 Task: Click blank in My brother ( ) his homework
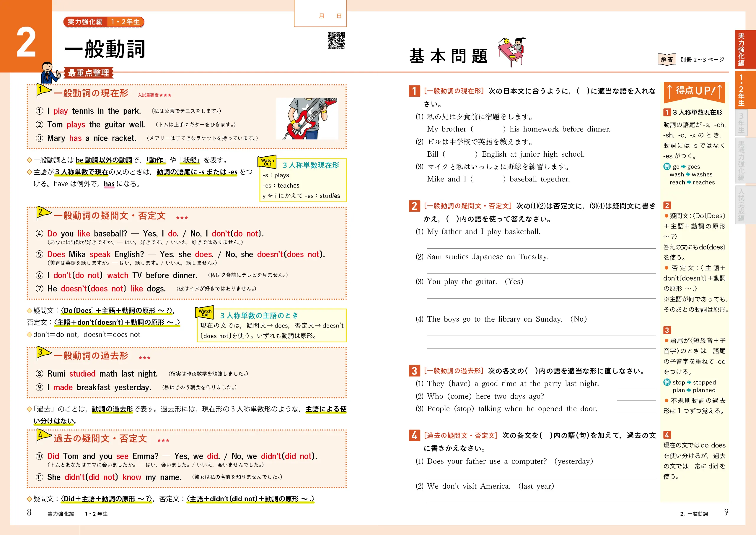tap(488, 129)
